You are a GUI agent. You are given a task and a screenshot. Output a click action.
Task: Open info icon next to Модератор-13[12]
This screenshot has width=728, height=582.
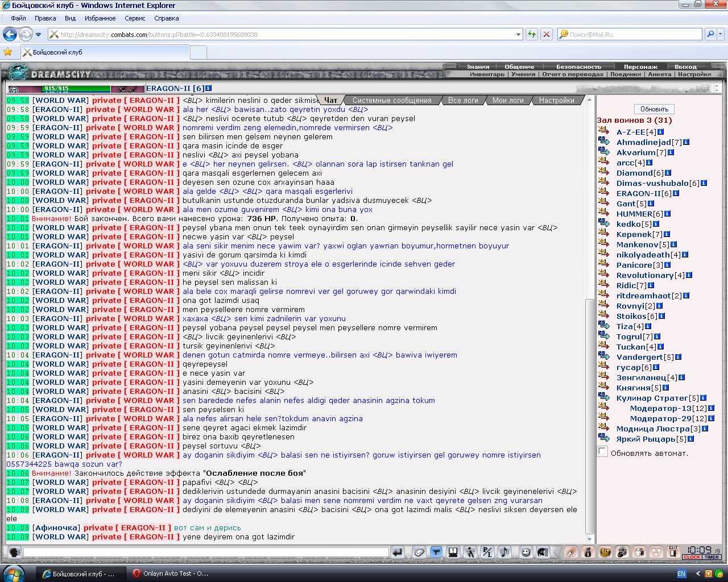click(711, 408)
